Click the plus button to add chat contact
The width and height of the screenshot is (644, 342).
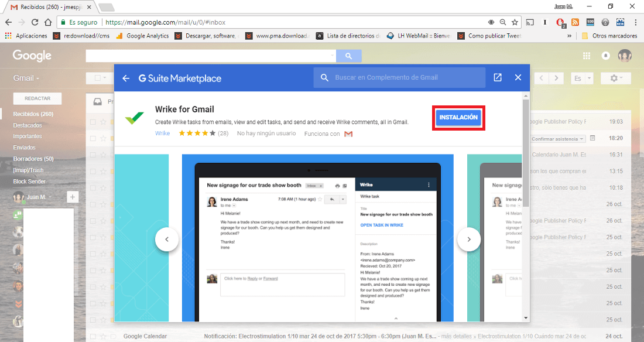click(x=72, y=197)
